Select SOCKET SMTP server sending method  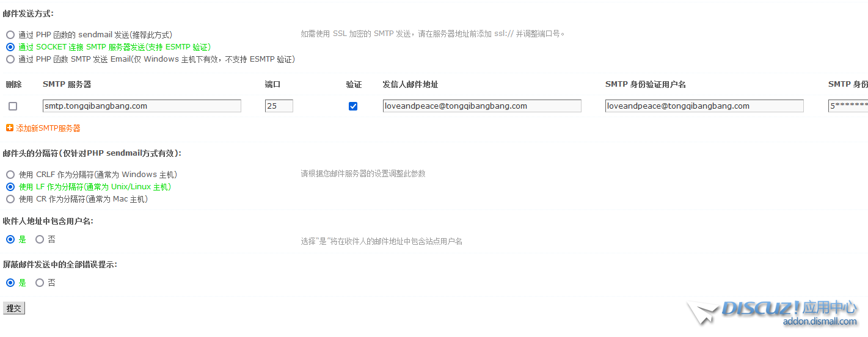[10, 47]
